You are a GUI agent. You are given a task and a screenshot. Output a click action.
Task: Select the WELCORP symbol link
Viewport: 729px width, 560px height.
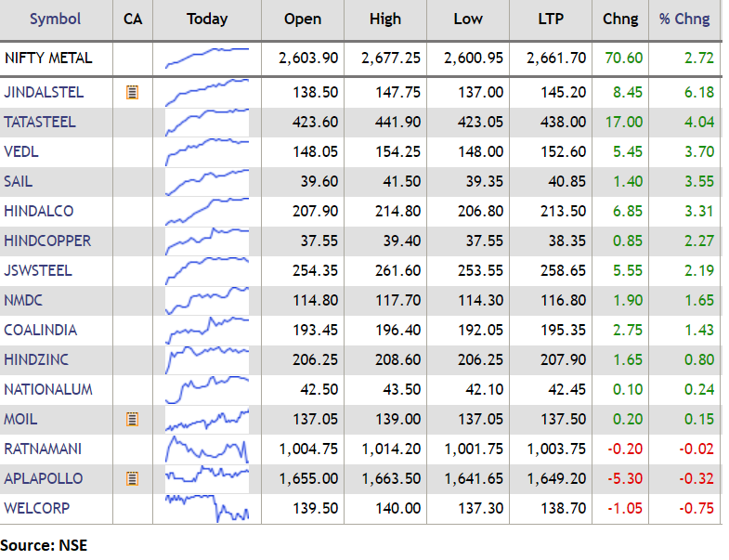[37, 508]
